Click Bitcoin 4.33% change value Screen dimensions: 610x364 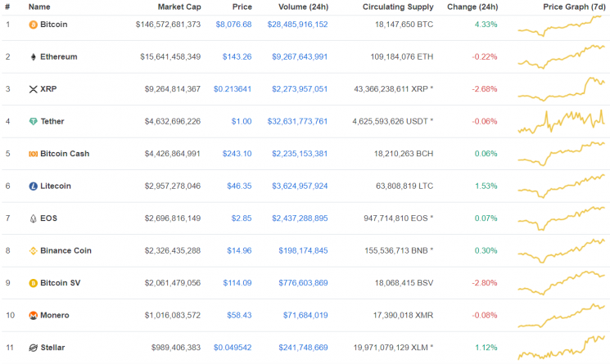pos(486,25)
